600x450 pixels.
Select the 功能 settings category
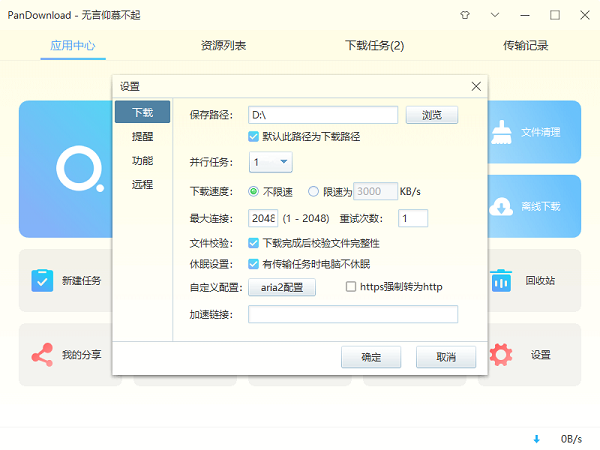[142, 160]
